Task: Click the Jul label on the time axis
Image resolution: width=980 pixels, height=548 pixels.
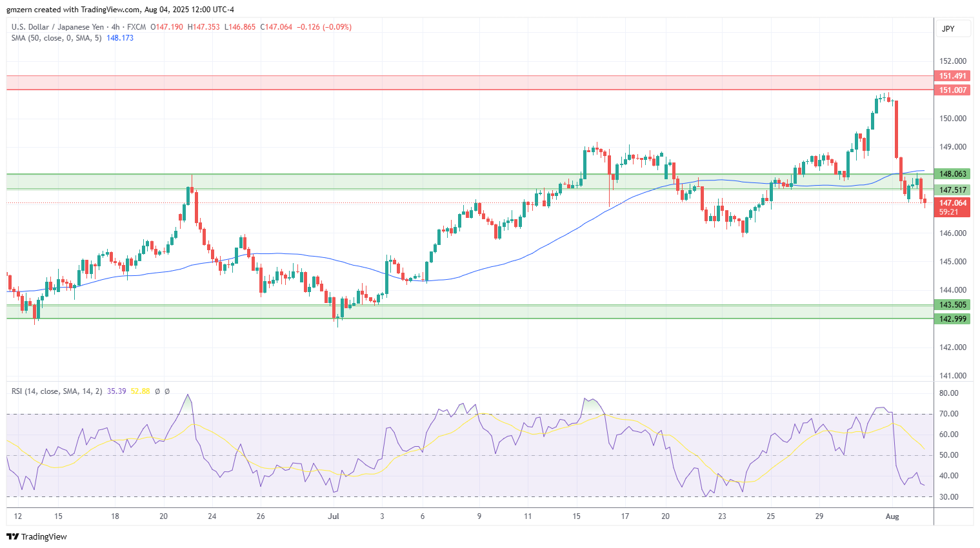Action: (x=334, y=516)
